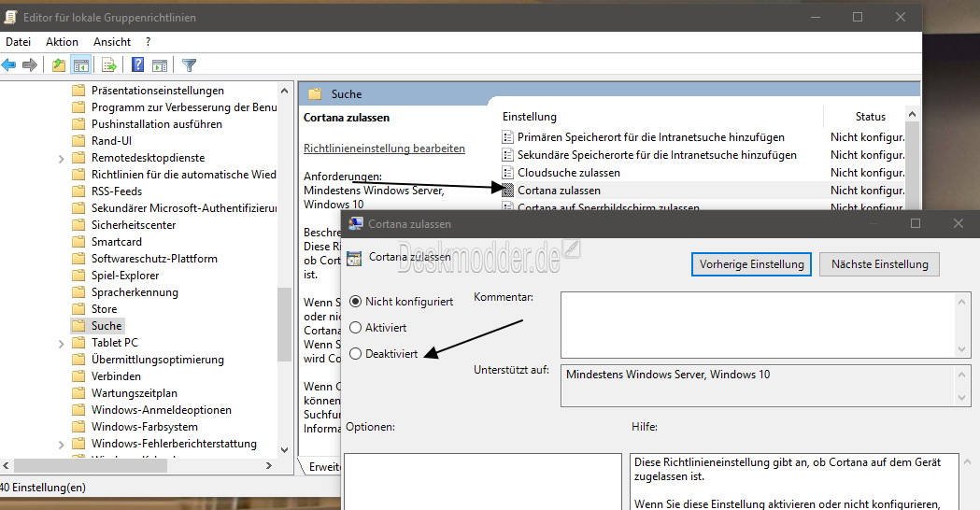980x510 pixels.
Task: Click the policy icon next to Cortana zulassen heading in dialog
Action: [354, 259]
